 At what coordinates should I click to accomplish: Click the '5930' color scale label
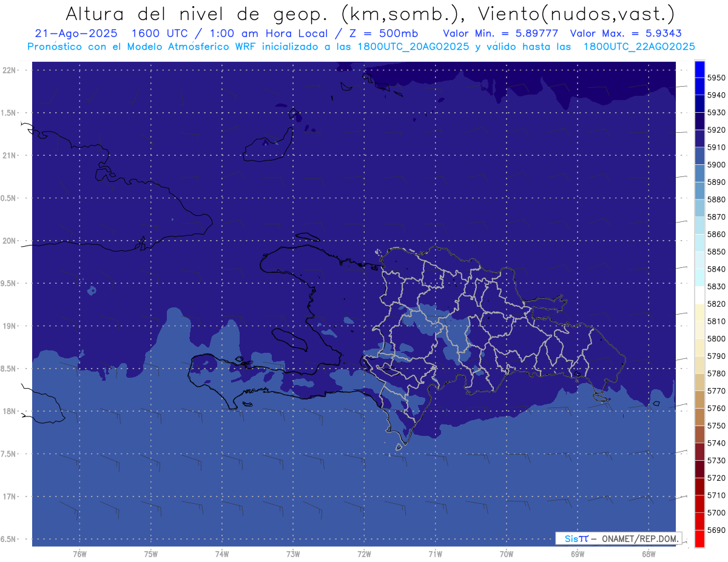(x=716, y=113)
